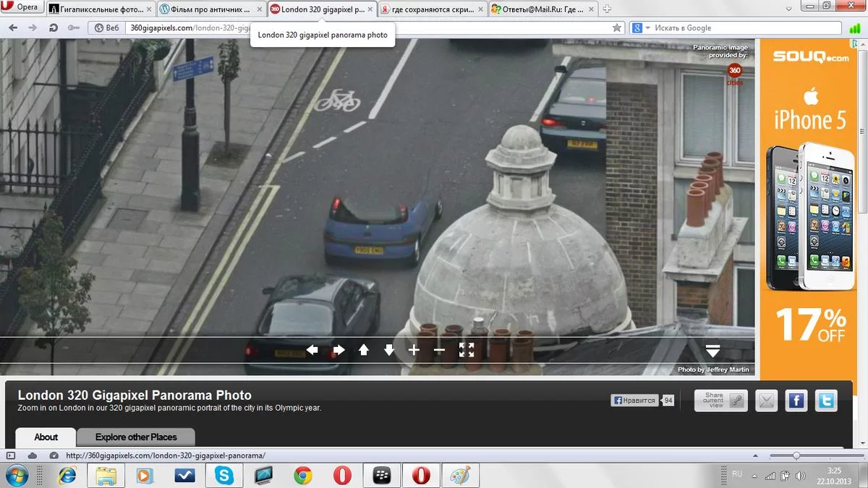Viewport: 868px width, 488px height.
Task: Zoom out using the minus control
Action: [x=439, y=350]
